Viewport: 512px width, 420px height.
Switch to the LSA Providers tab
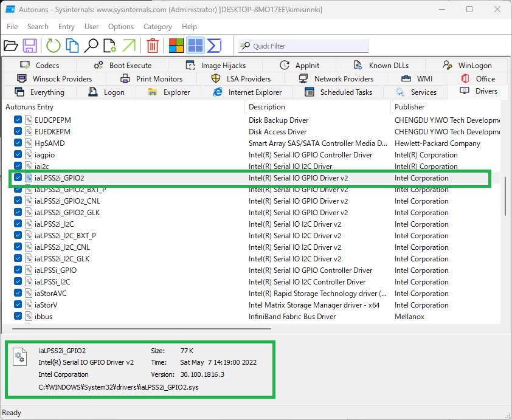241,78
